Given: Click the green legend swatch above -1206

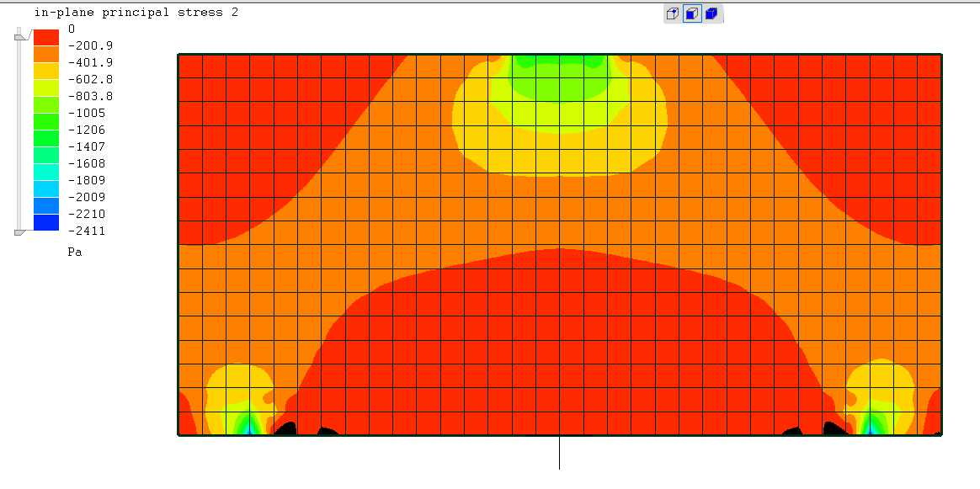Looking at the screenshot, I should pyautogui.click(x=46, y=122).
